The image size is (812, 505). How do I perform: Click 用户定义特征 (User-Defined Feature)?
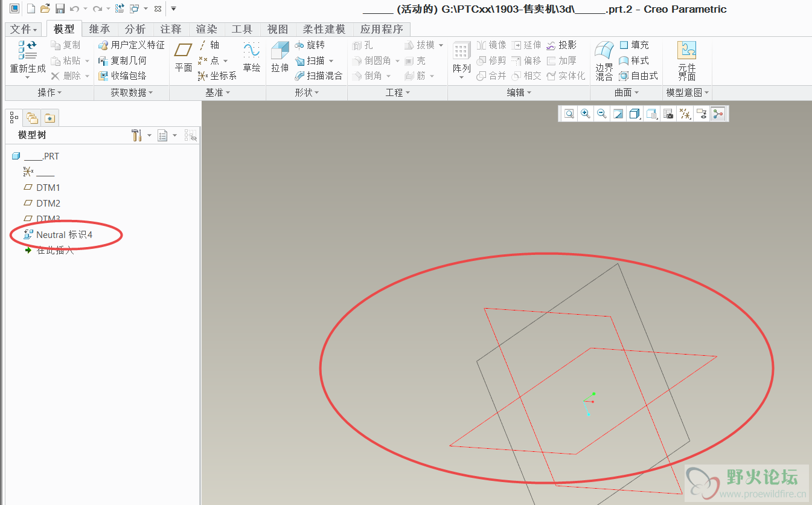[x=131, y=45]
